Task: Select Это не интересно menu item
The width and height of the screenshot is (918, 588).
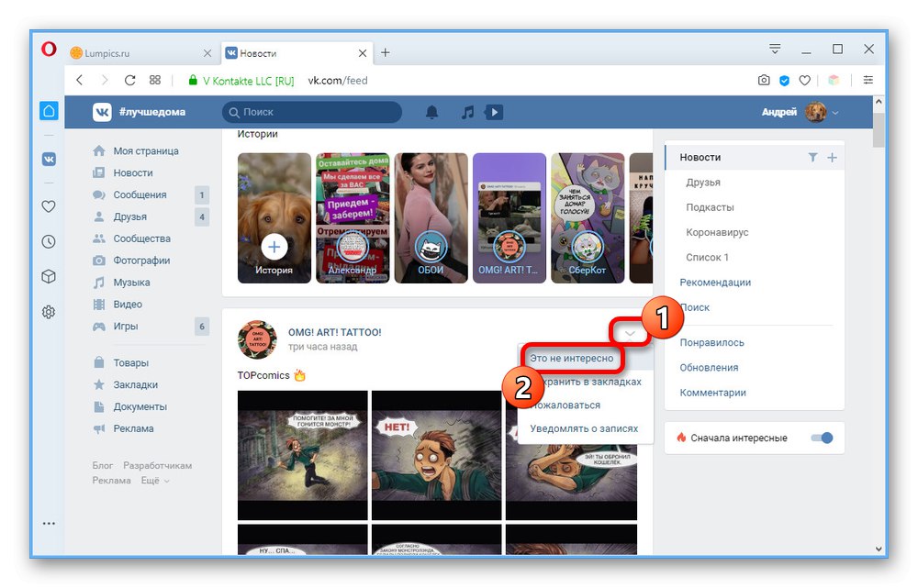Action: pos(571,358)
